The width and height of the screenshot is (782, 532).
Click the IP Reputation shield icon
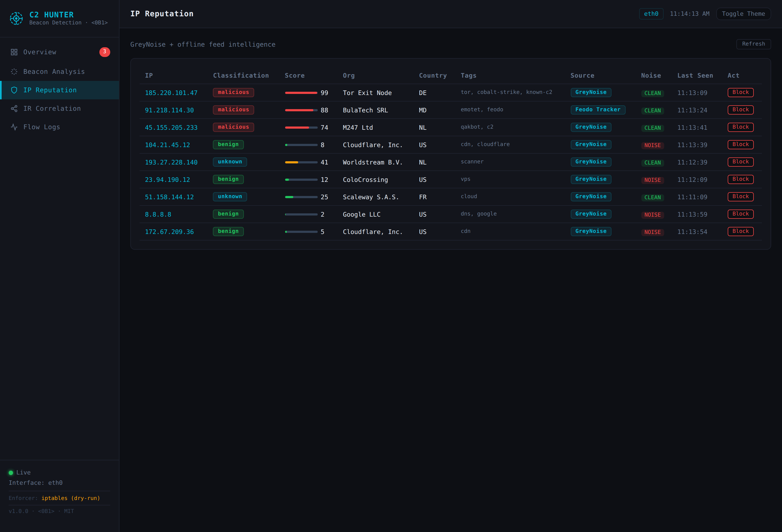click(14, 90)
